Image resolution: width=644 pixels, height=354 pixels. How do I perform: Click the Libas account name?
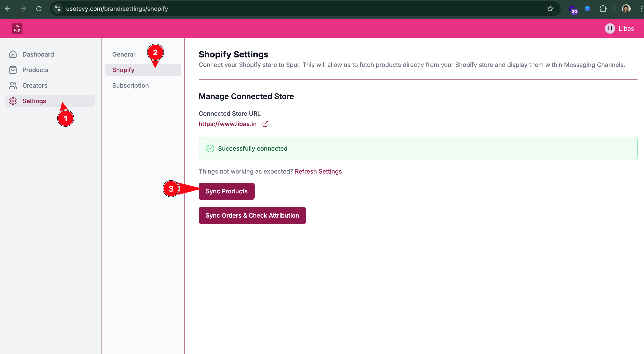[626, 28]
